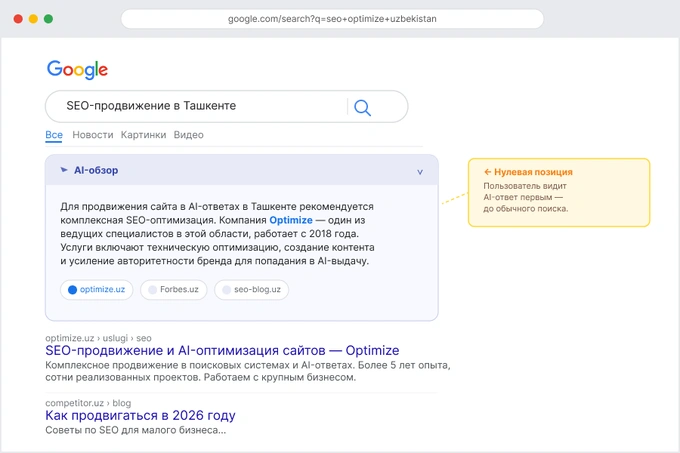Click the blue optimize.uz favicon dot
680x453 pixels.
point(72,290)
